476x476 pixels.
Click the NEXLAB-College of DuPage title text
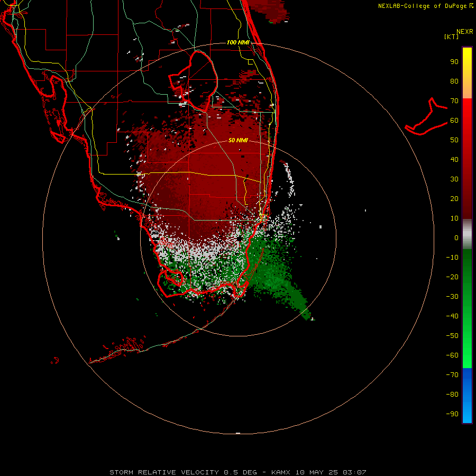(422, 6)
